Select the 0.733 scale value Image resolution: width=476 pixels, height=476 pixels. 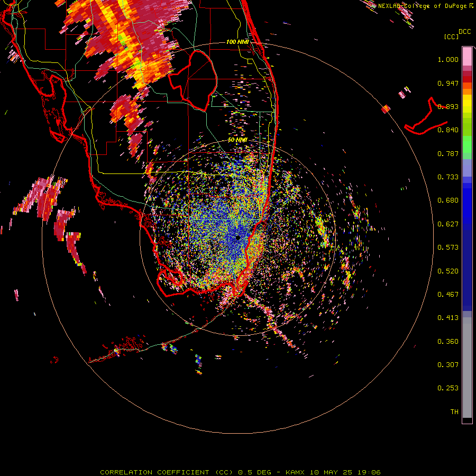click(448, 177)
